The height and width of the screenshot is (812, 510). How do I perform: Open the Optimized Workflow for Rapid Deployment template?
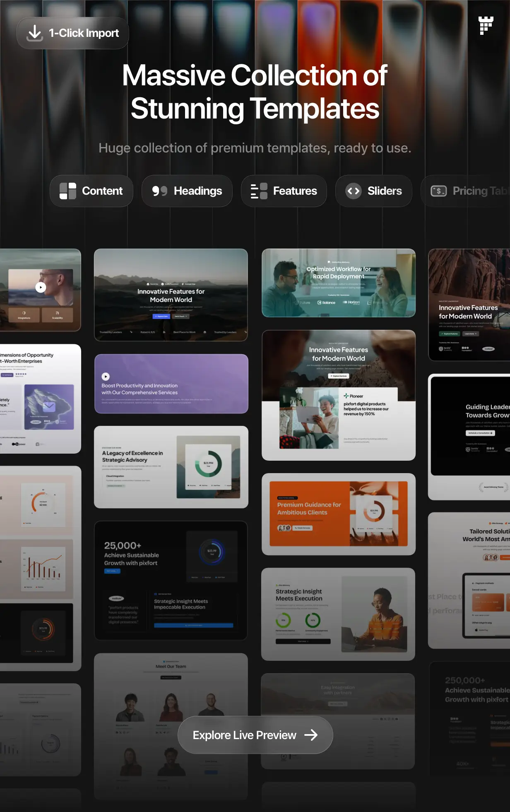338,283
